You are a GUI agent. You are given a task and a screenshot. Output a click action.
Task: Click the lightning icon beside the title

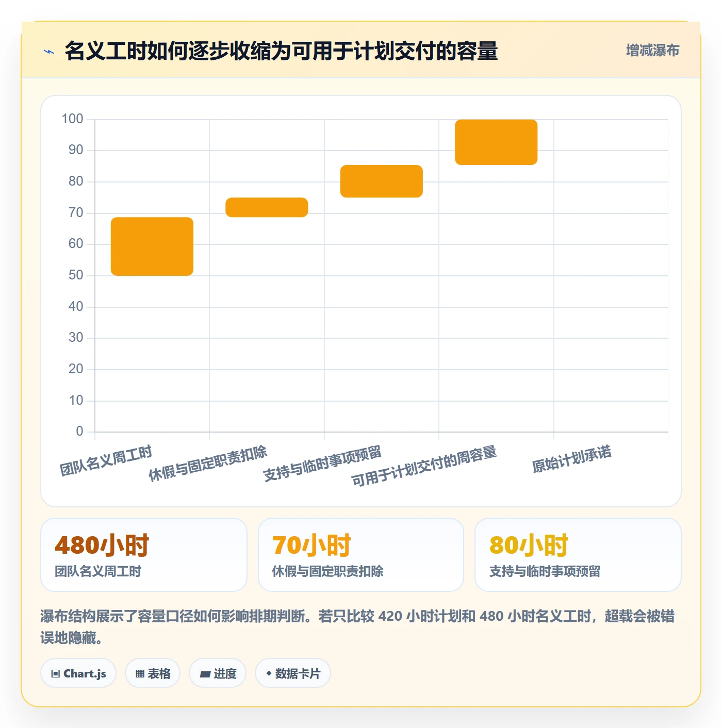49,52
